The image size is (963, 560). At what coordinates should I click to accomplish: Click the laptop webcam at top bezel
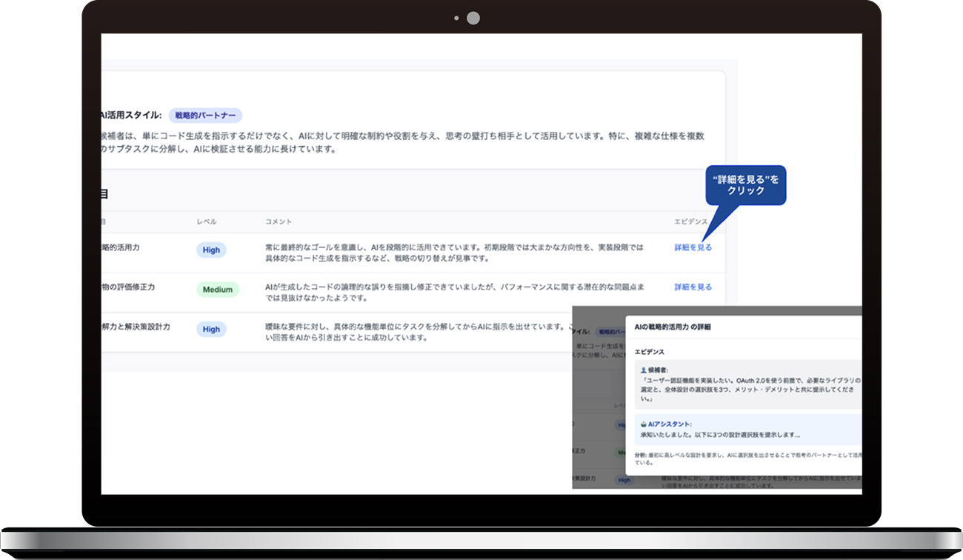click(473, 18)
